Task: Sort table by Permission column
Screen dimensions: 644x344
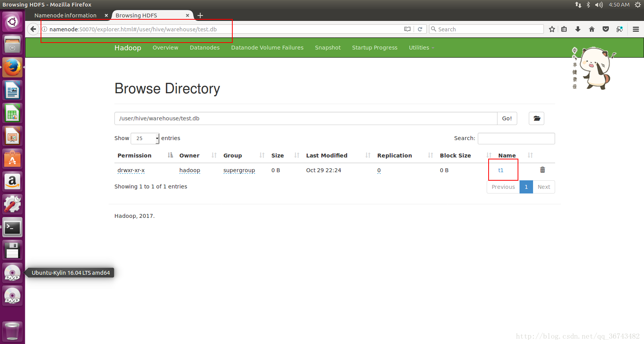Action: tap(145, 155)
